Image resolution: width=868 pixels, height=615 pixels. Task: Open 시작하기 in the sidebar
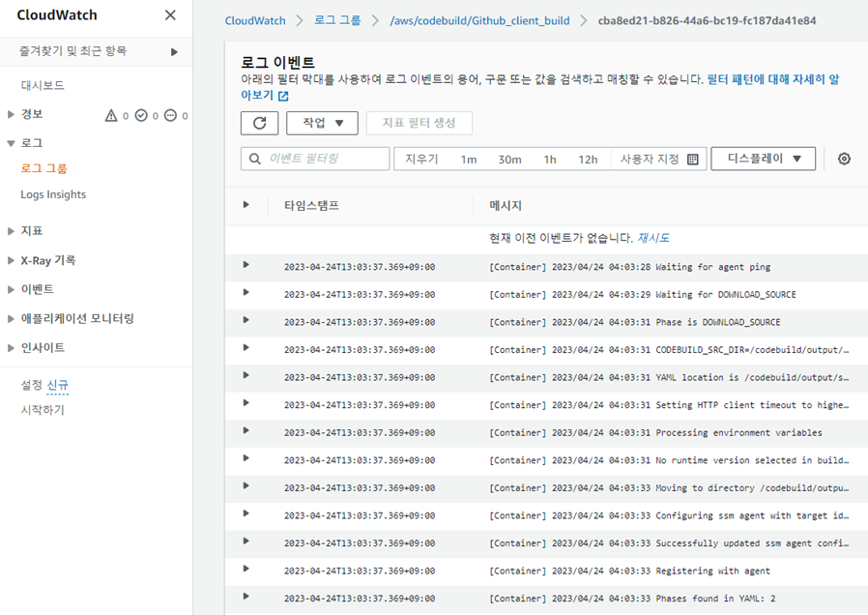(x=43, y=410)
